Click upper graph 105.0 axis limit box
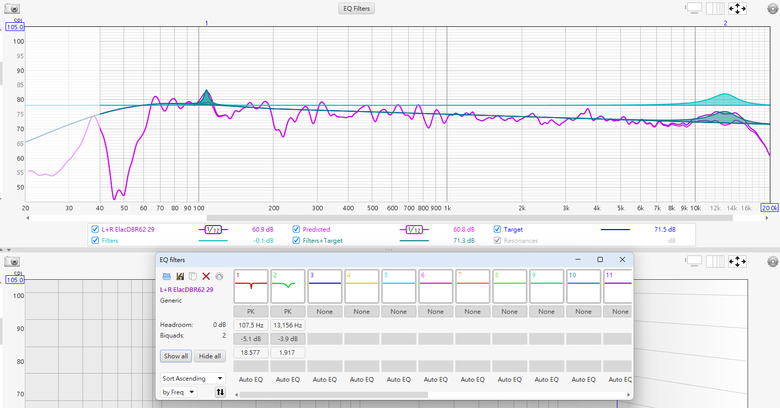Viewport: 780px width, 408px height. (15, 27)
